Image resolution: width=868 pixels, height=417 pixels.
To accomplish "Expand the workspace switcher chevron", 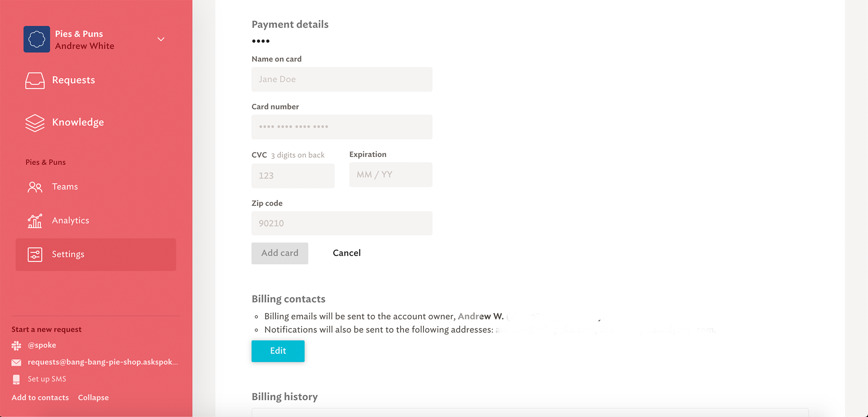I will click(161, 39).
